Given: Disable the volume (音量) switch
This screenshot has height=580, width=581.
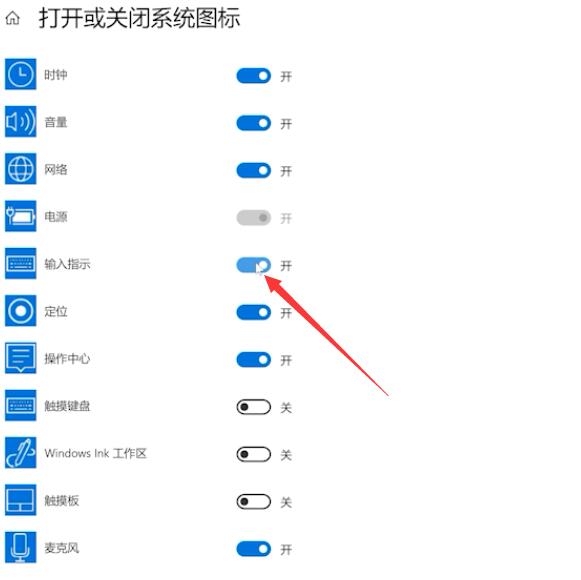Looking at the screenshot, I should point(253,123).
